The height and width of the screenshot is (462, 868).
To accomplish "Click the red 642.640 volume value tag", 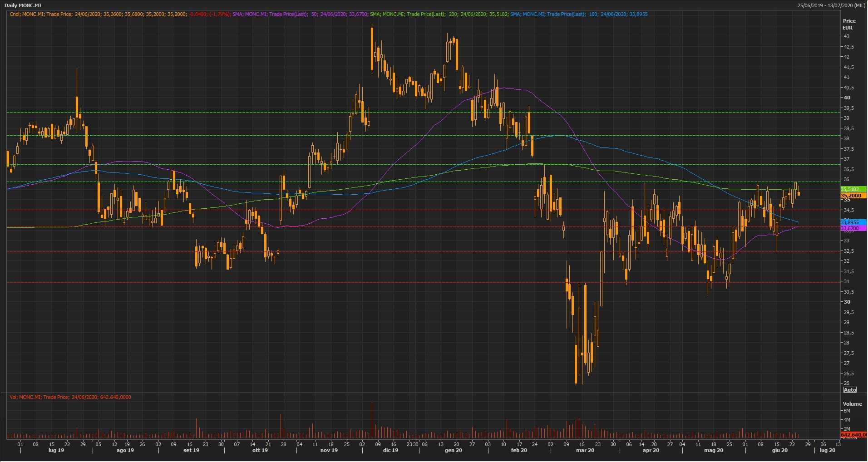I will click(853, 435).
